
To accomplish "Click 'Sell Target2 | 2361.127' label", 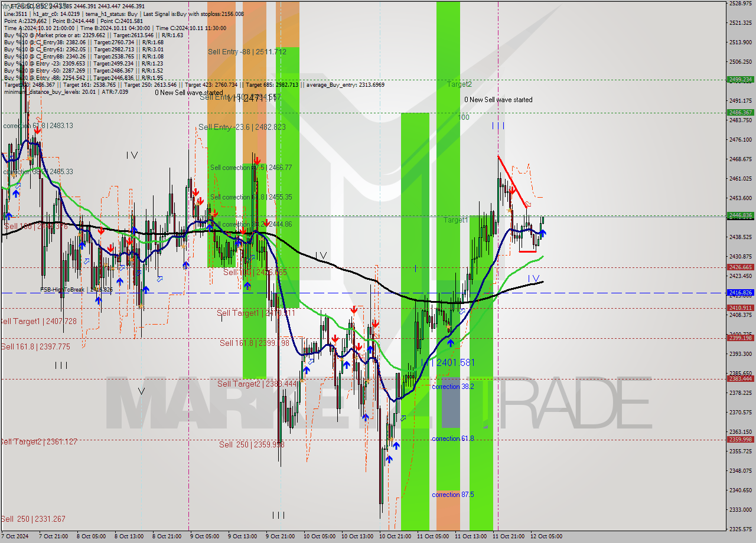I will [38, 441].
